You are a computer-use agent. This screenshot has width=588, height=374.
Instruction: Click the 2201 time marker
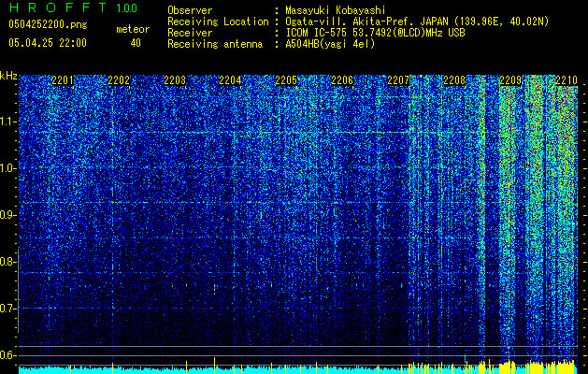pyautogui.click(x=63, y=80)
